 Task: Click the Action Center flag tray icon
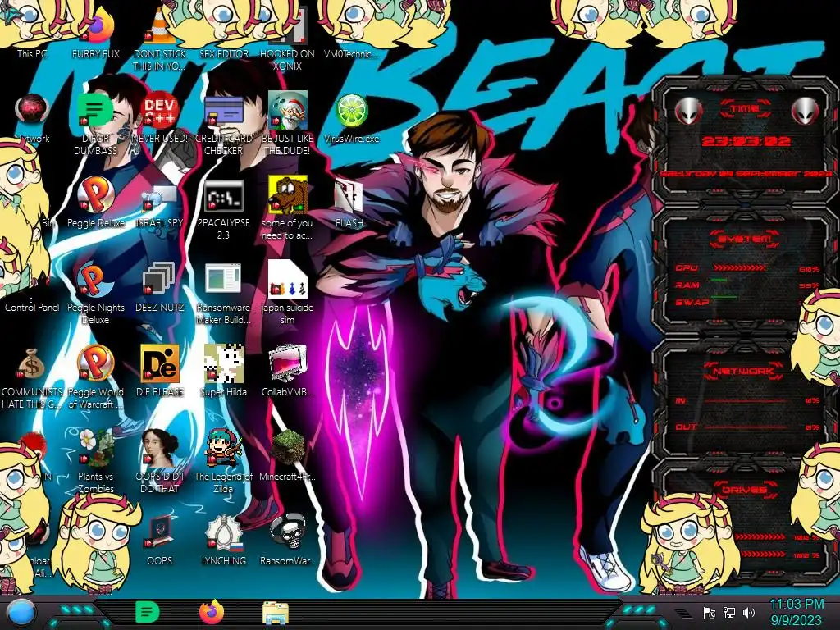(x=710, y=613)
